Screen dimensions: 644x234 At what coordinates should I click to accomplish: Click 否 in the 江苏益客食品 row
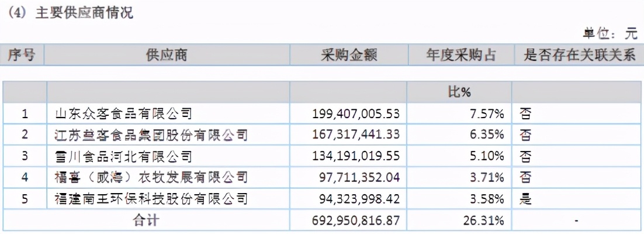(x=525, y=135)
